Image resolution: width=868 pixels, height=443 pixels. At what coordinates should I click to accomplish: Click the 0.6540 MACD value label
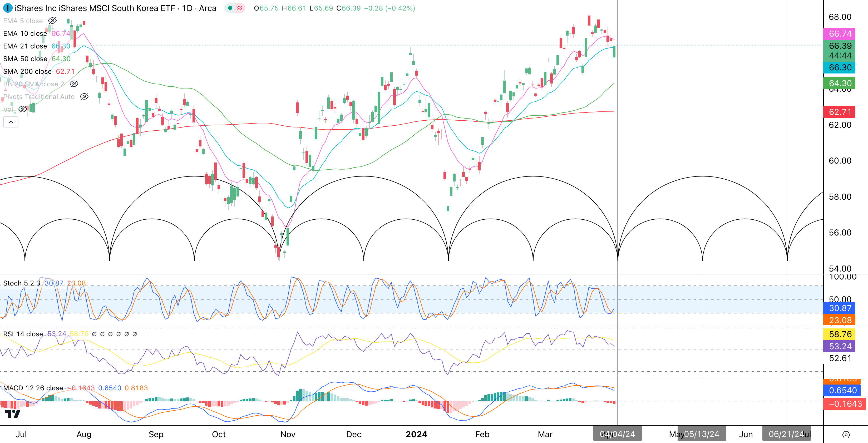pos(842,390)
